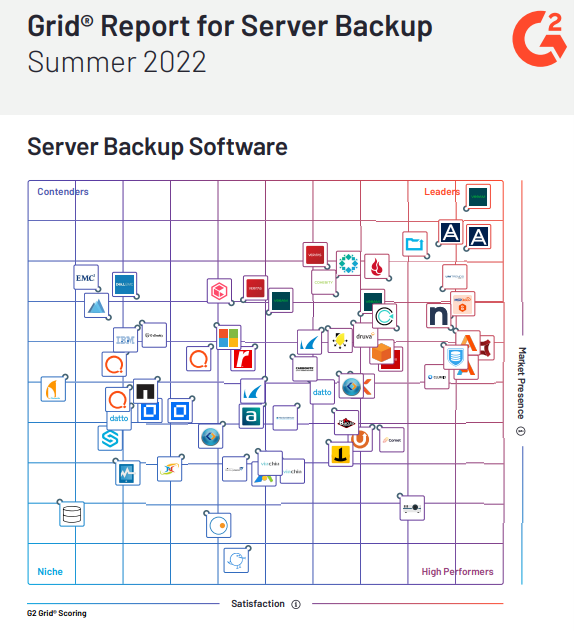Click the circle with orange dot icon
The image size is (574, 631).
tap(219, 525)
